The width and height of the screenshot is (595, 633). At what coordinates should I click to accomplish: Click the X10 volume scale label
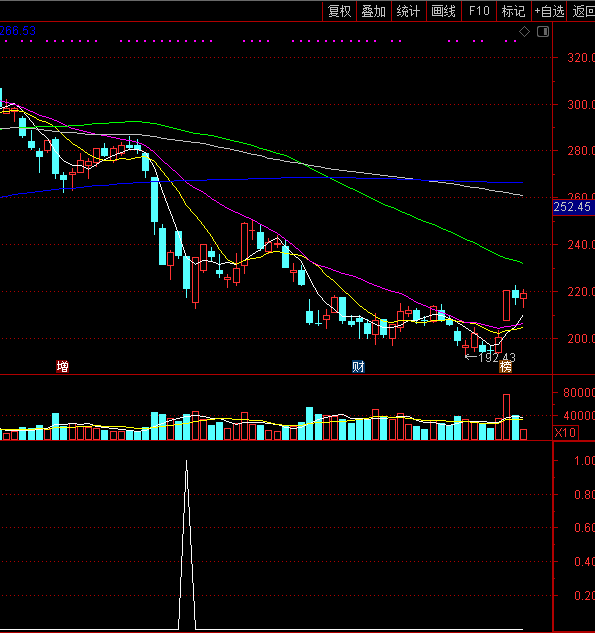coord(566,433)
